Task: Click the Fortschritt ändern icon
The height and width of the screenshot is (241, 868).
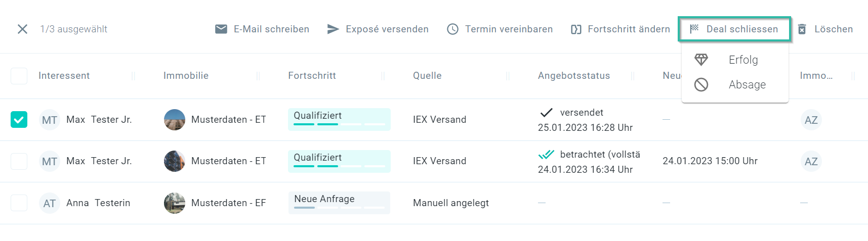Action: point(576,29)
